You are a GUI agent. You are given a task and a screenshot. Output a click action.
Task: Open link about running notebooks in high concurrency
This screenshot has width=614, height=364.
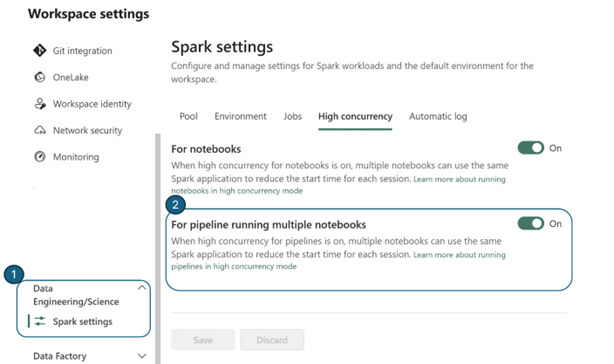(338, 185)
